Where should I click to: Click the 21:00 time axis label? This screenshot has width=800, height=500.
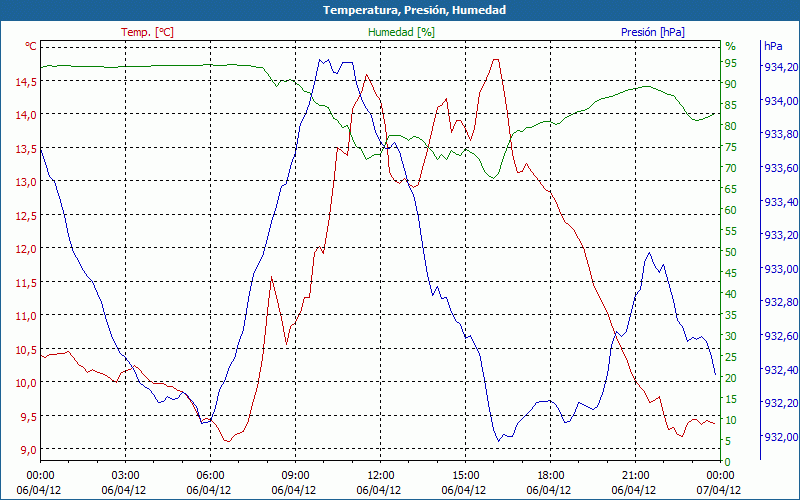click(636, 476)
